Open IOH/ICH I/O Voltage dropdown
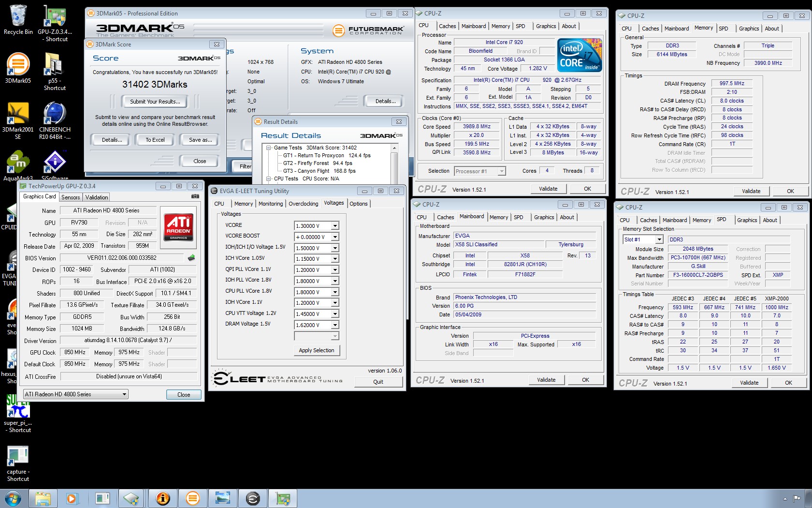812x508 pixels. pyautogui.click(x=335, y=248)
